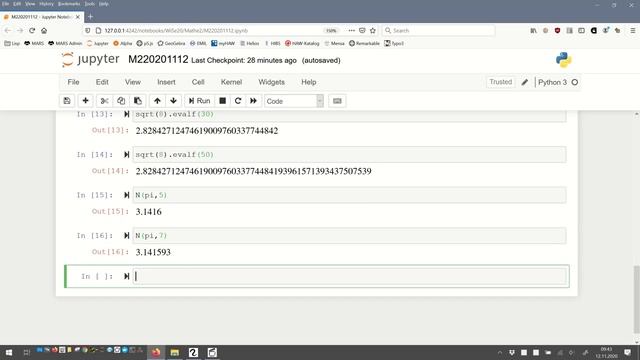640x360 pixels.
Task: Run cell 14 using its side run icon
Action: [127, 154]
